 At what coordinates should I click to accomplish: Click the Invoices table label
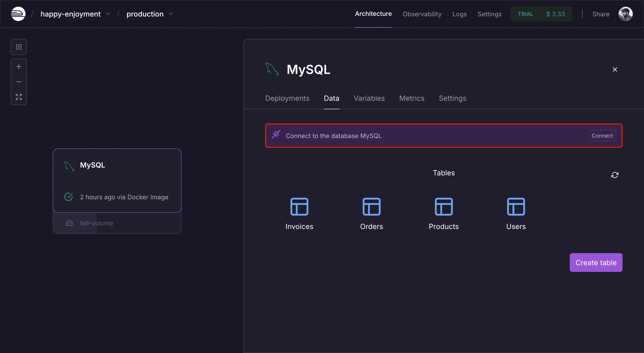(299, 226)
